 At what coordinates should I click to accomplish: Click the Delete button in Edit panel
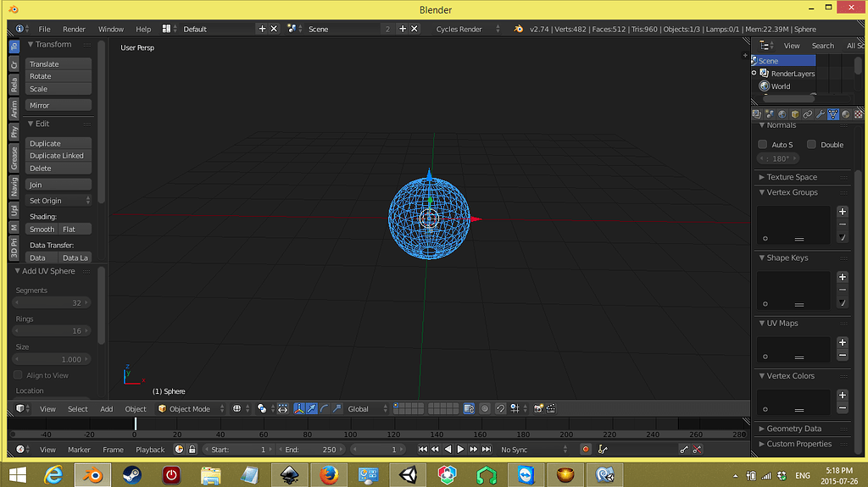click(x=58, y=169)
